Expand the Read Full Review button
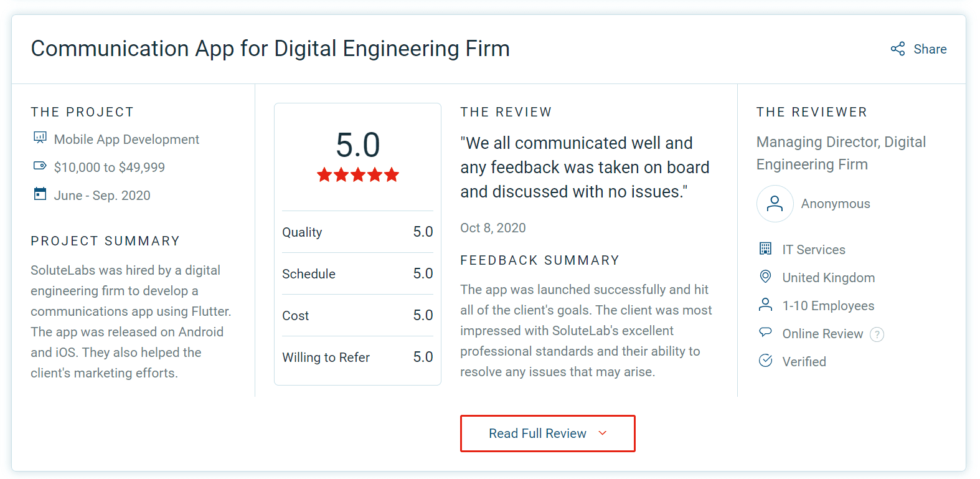This screenshot has height=479, width=980. pos(538,434)
